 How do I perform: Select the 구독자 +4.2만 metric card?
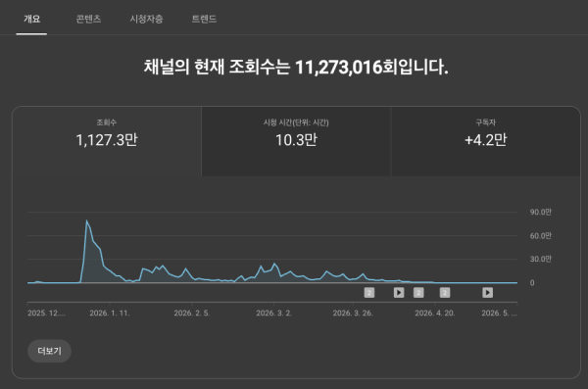pyautogui.click(x=486, y=141)
